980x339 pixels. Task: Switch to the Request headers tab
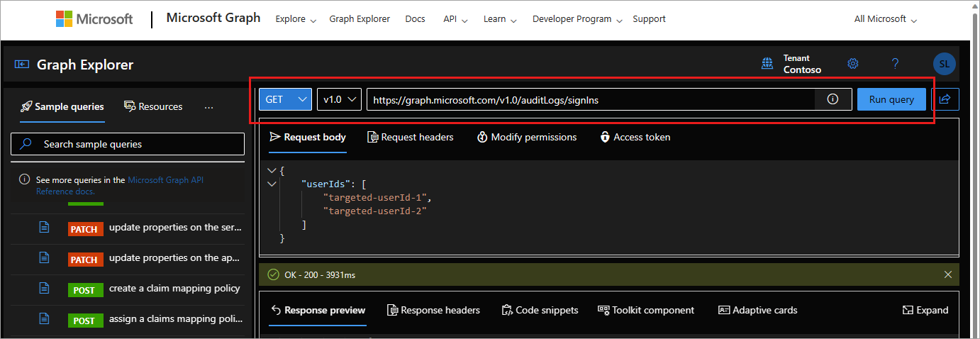pos(411,137)
